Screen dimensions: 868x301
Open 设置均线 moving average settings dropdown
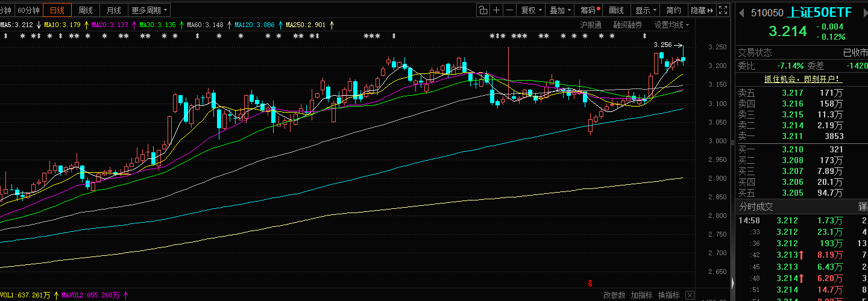click(x=671, y=25)
